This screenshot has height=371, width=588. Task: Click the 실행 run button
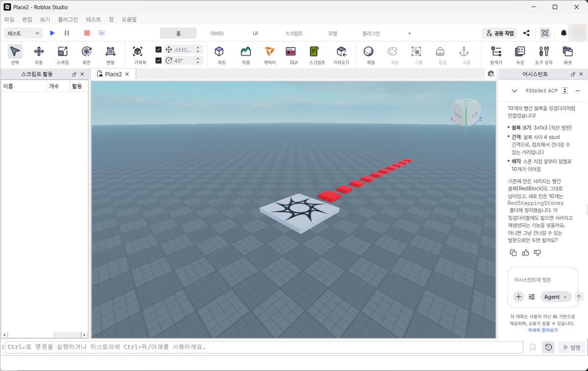(x=571, y=347)
